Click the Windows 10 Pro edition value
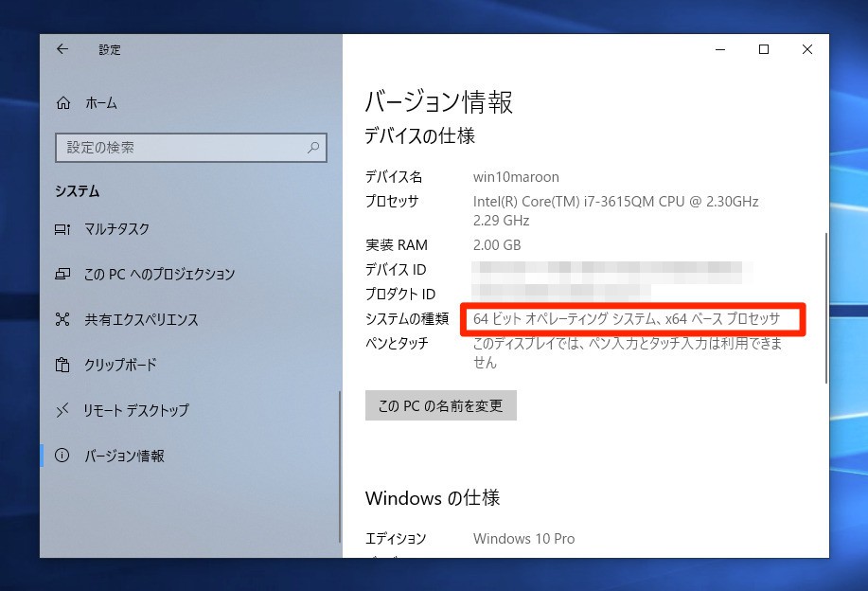868x591 pixels. 523,539
